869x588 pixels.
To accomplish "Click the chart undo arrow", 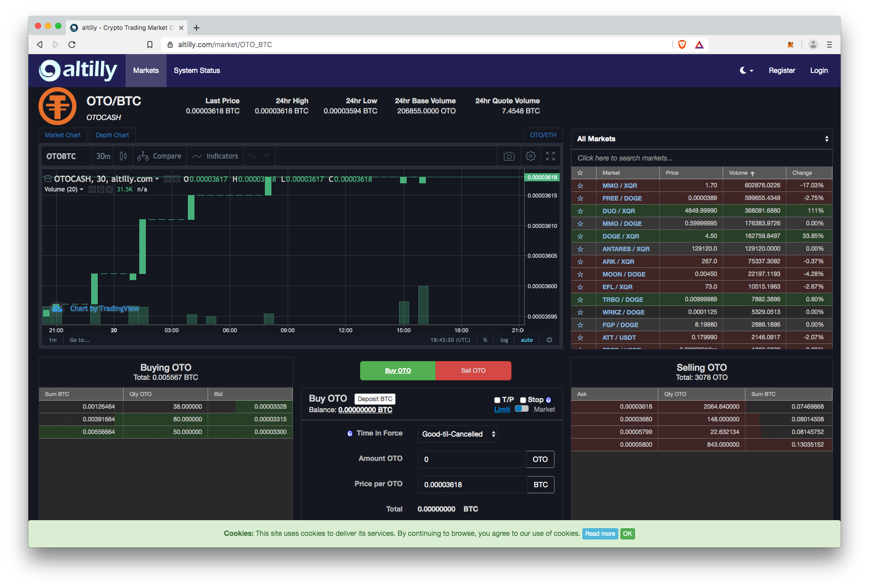I will point(252,156).
